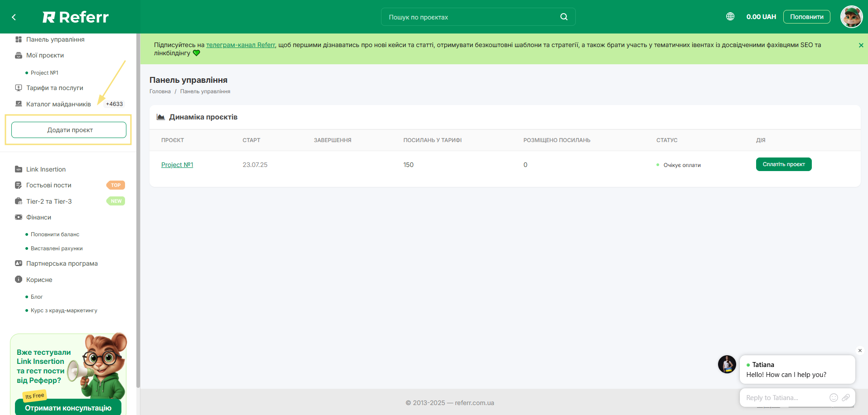868x415 pixels.
Task: Expand Мої проєкти in sidebar
Action: 45,55
